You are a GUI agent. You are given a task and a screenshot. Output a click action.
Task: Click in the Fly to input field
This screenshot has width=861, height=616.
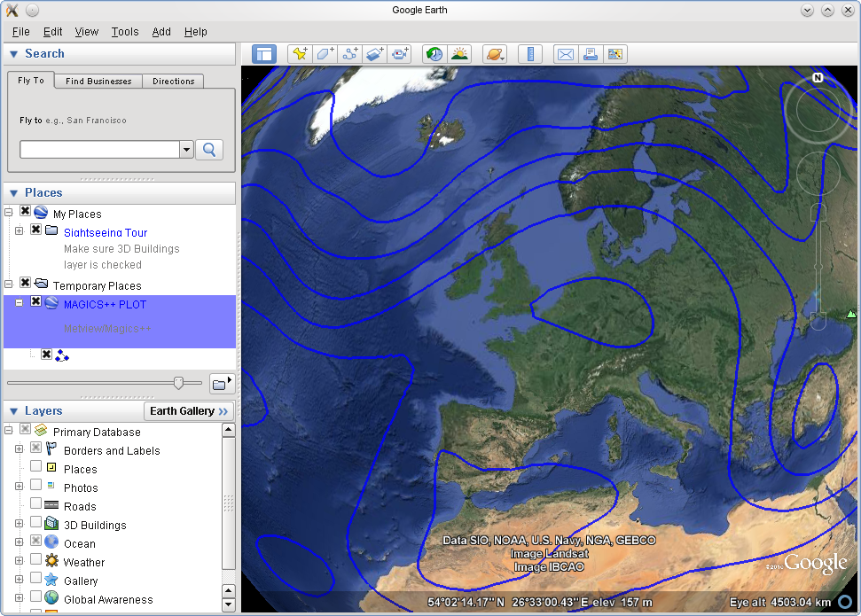pyautogui.click(x=100, y=149)
